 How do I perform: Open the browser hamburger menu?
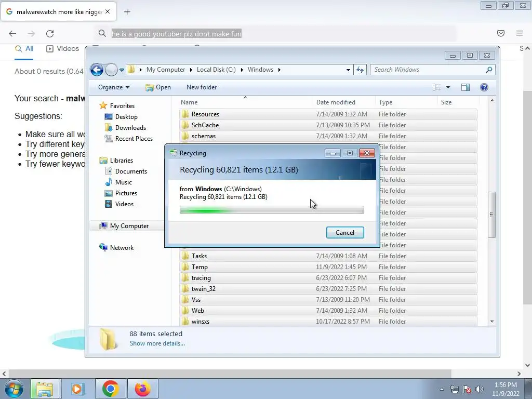pos(520,33)
